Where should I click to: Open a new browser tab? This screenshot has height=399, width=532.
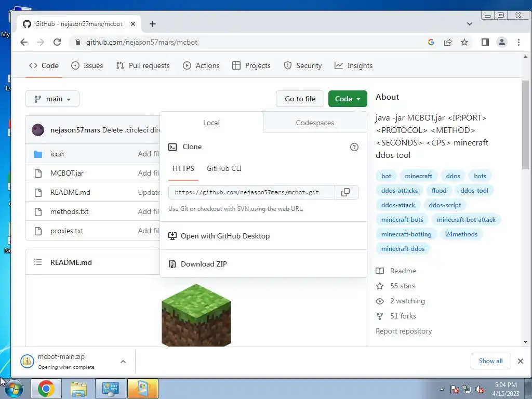click(153, 24)
